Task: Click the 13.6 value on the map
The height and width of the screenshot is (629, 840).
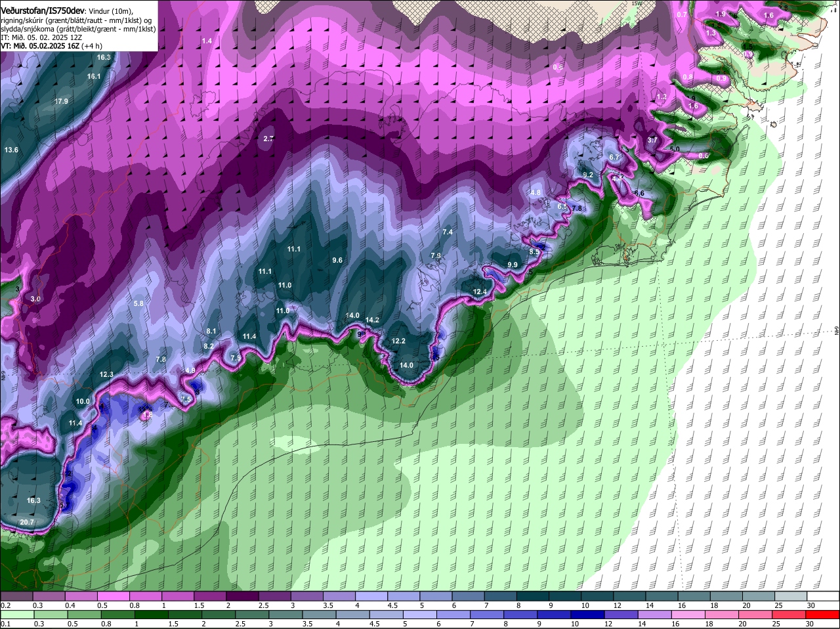Action: 11,150
